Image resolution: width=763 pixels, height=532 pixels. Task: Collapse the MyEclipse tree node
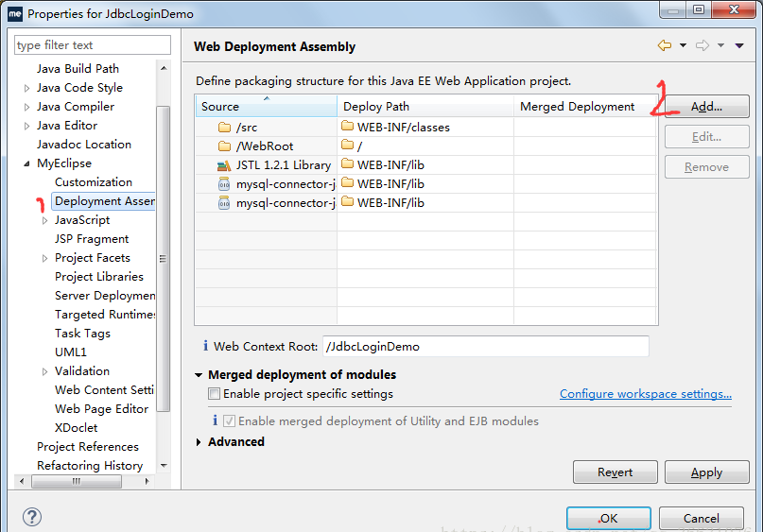click(26, 163)
